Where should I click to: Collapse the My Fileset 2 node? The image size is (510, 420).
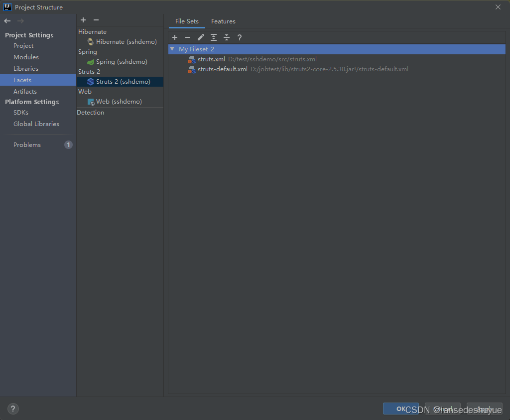click(172, 49)
